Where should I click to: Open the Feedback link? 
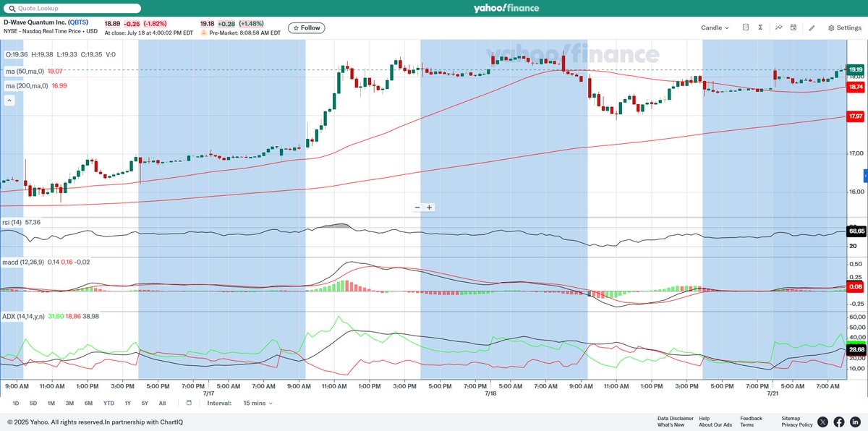751,418
